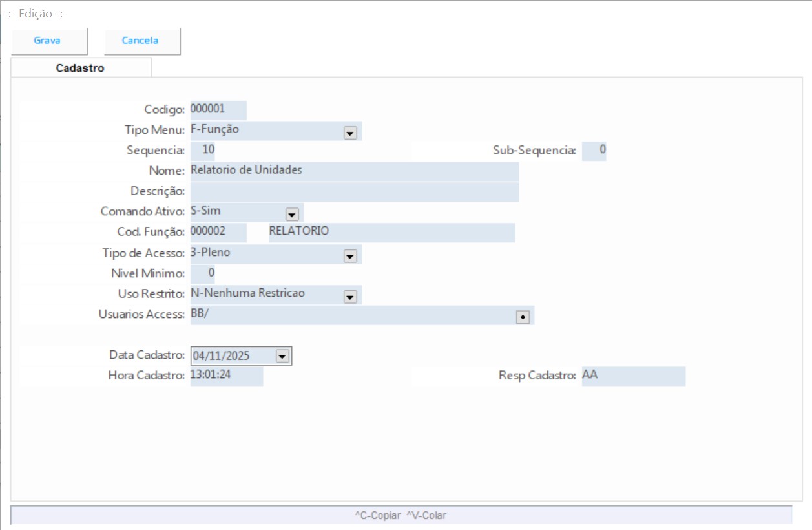Select the Cod. Função code field

click(218, 232)
